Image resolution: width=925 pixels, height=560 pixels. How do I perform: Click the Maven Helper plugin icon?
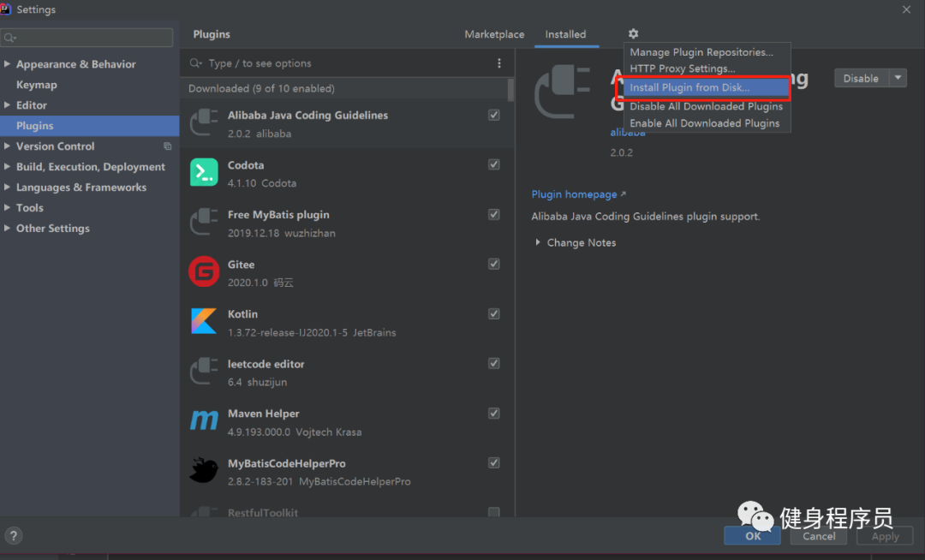[x=204, y=421]
